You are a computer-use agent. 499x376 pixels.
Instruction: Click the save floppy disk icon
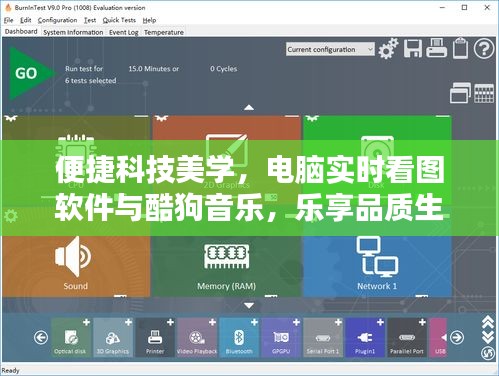pyautogui.click(x=413, y=48)
